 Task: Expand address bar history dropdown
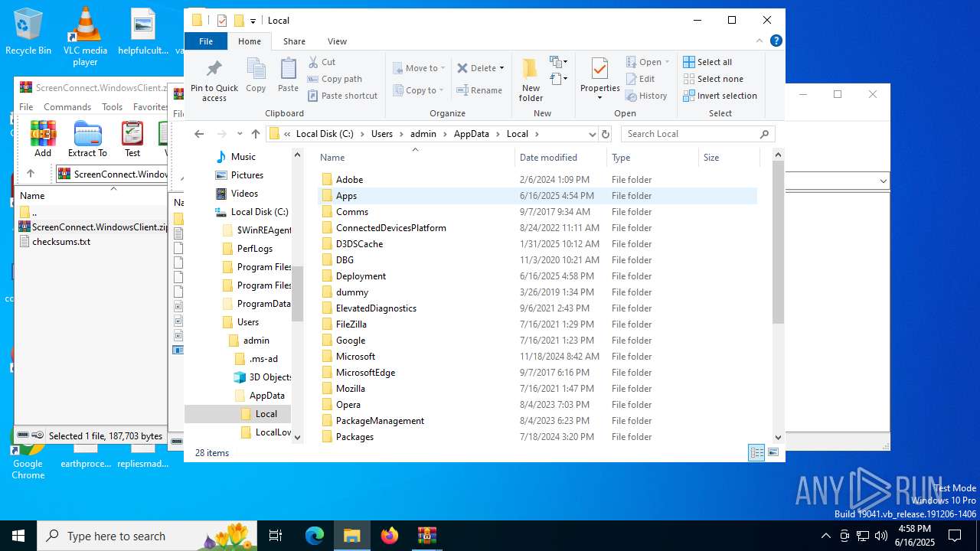(x=592, y=134)
